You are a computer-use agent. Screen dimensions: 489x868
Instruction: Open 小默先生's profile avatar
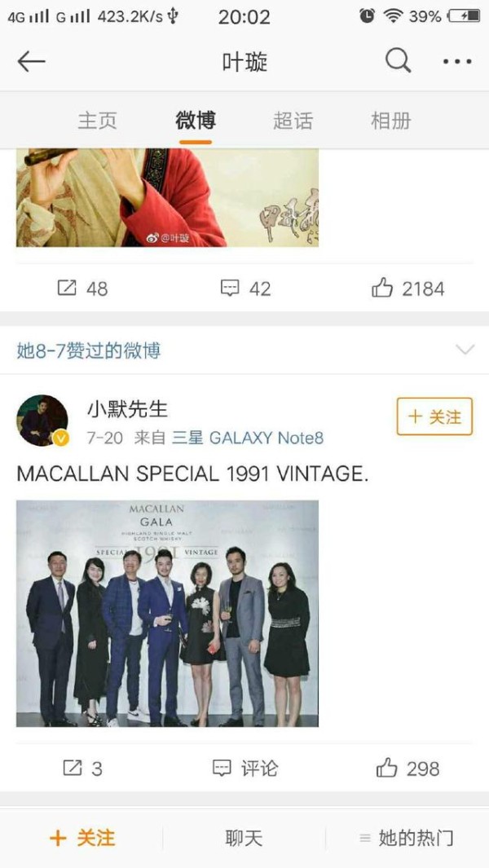[42, 421]
